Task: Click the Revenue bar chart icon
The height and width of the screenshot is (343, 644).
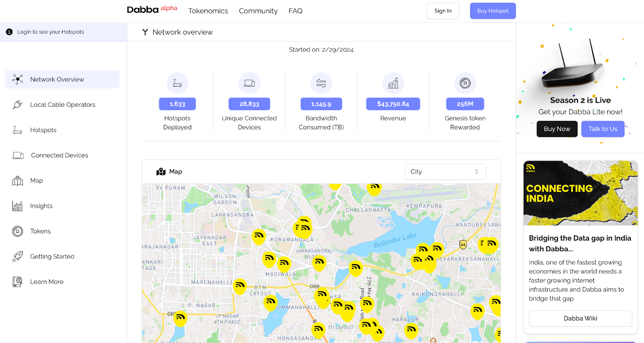Action: click(393, 83)
